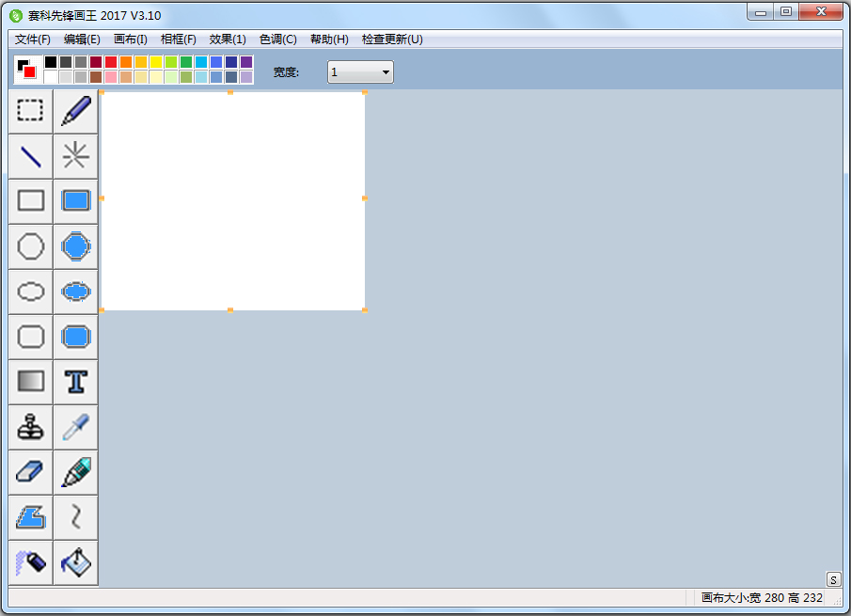Click the bottom-right canvas resize handle
Viewport: 851px width, 616px height.
pos(365,310)
